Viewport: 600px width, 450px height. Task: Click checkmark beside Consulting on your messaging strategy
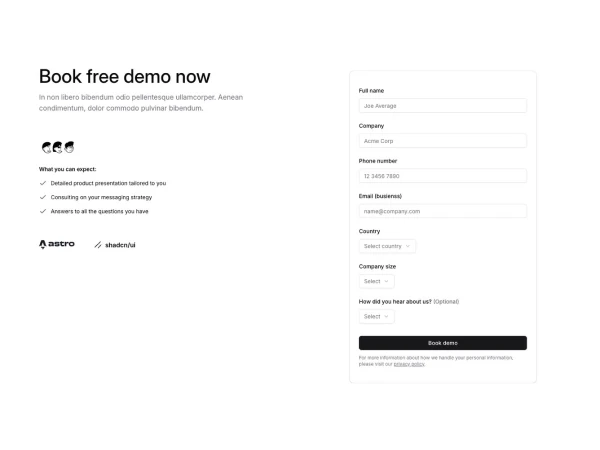tap(43, 197)
